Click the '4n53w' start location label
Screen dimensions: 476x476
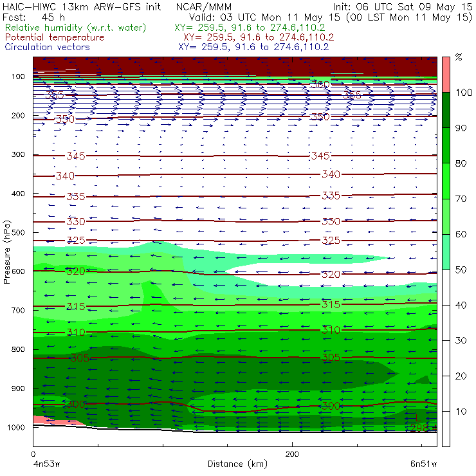point(47,464)
